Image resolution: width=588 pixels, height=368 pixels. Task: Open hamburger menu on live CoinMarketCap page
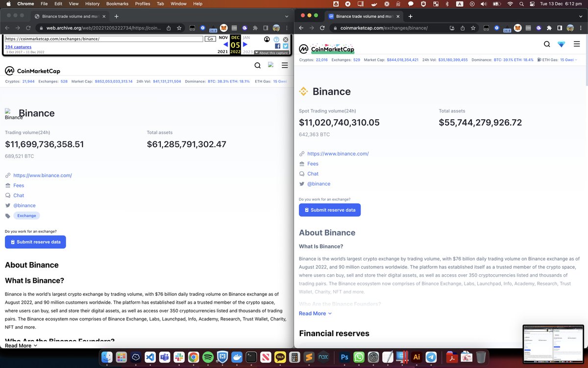[x=576, y=44]
